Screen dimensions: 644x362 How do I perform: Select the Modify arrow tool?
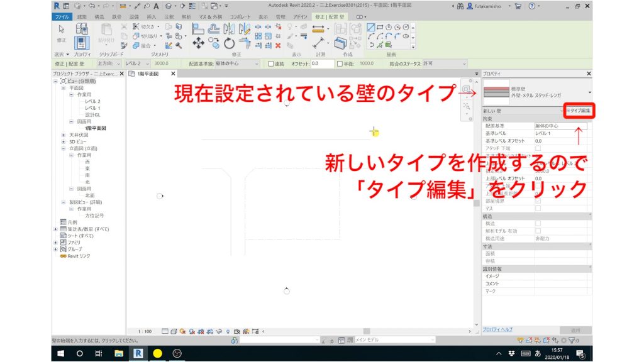click(61, 29)
